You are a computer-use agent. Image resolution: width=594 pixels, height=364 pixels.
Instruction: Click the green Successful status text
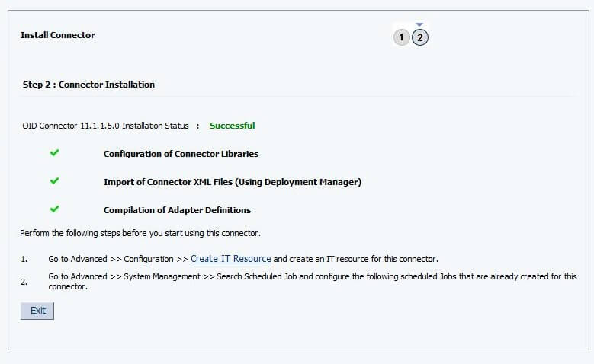coord(232,126)
